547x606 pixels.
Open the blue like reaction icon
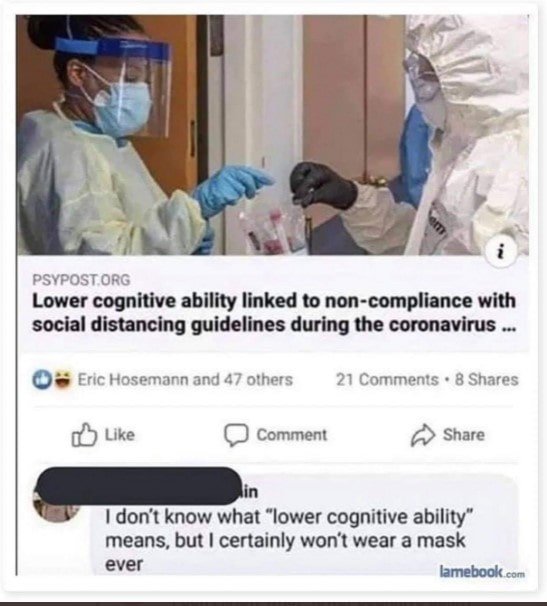tap(44, 379)
